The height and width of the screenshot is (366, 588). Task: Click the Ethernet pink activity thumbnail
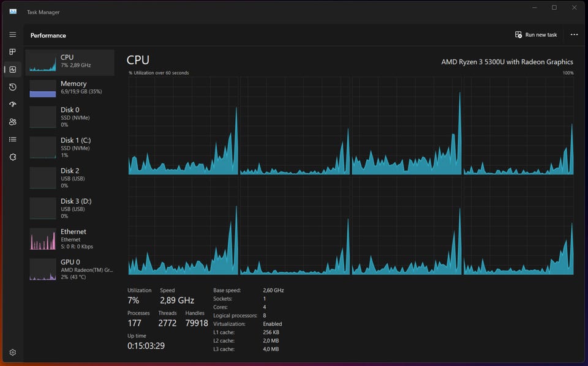point(43,239)
